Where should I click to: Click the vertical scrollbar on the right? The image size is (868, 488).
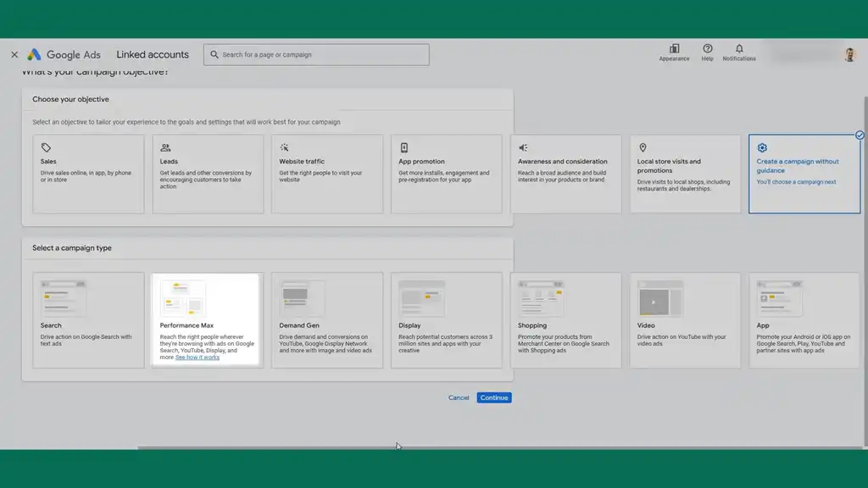[x=865, y=271]
